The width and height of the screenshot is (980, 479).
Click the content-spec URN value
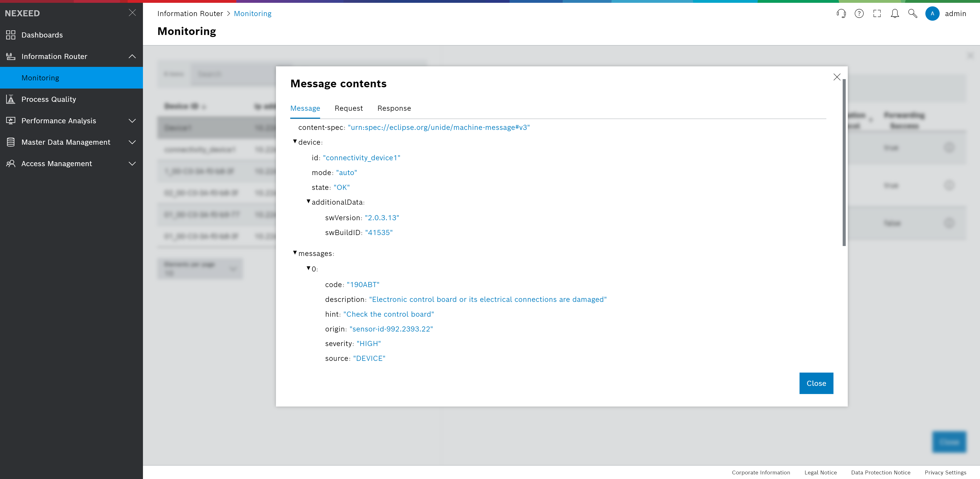coord(439,127)
